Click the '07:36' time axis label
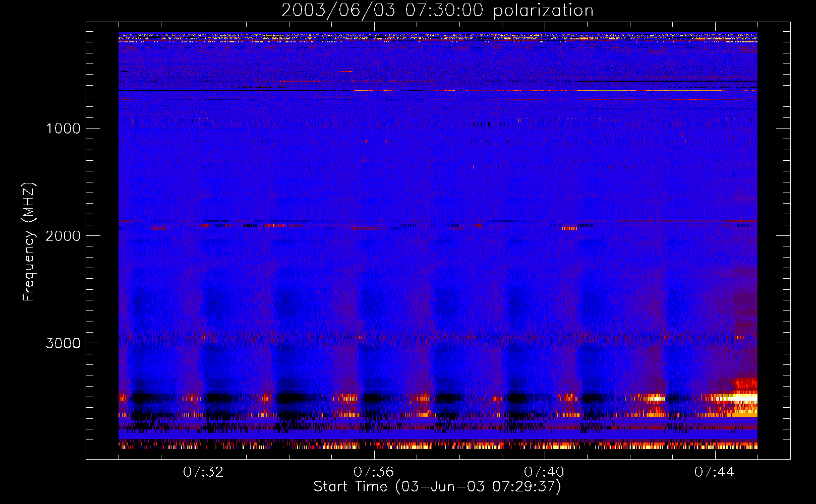The image size is (816, 504). (374, 472)
